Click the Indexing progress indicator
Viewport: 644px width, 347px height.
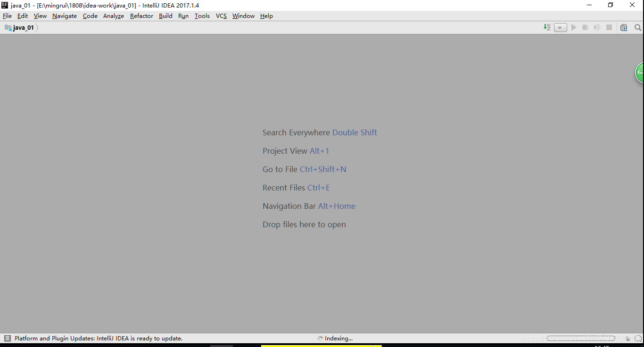pos(335,338)
